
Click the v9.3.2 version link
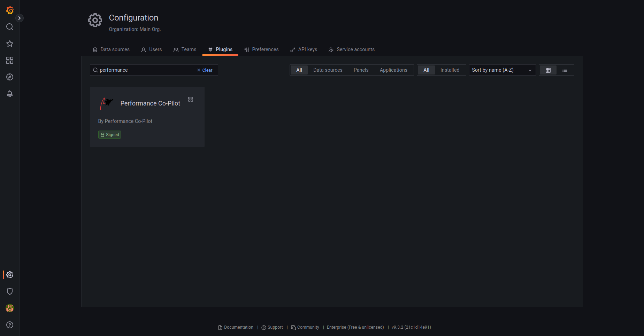click(x=411, y=327)
